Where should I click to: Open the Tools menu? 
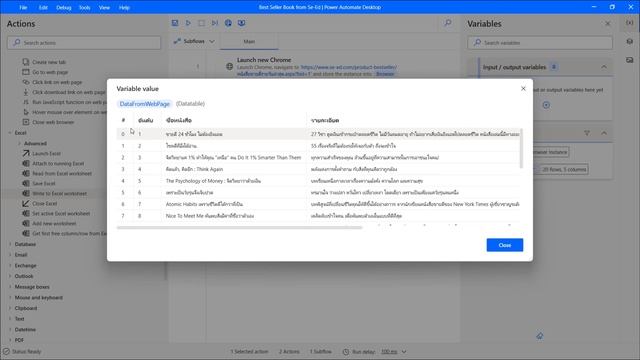pyautogui.click(x=84, y=7)
